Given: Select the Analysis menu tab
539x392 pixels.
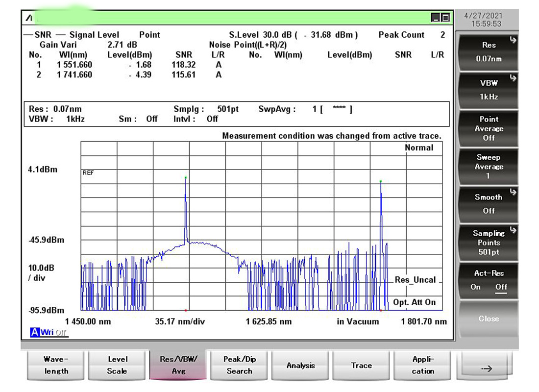Looking at the screenshot, I should click(x=300, y=366).
